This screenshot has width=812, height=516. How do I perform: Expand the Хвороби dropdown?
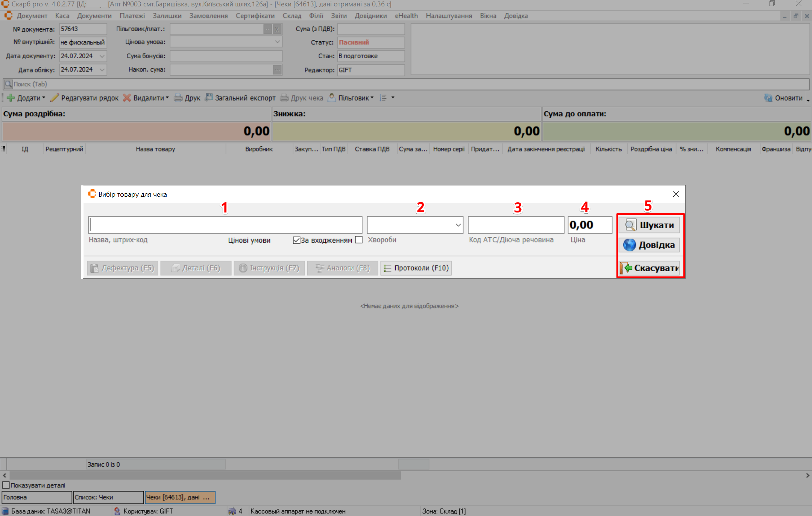click(x=458, y=225)
